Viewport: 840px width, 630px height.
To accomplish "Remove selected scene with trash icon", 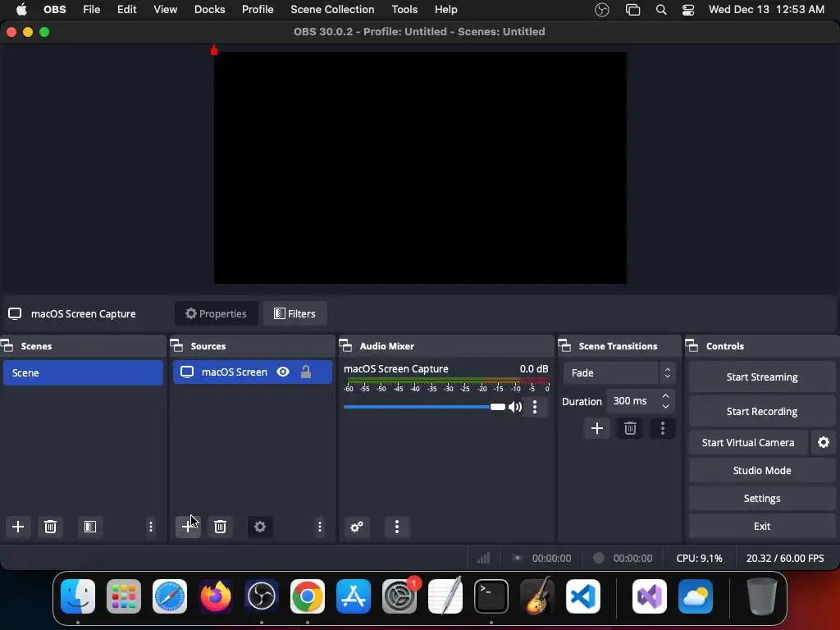I will pos(50,527).
